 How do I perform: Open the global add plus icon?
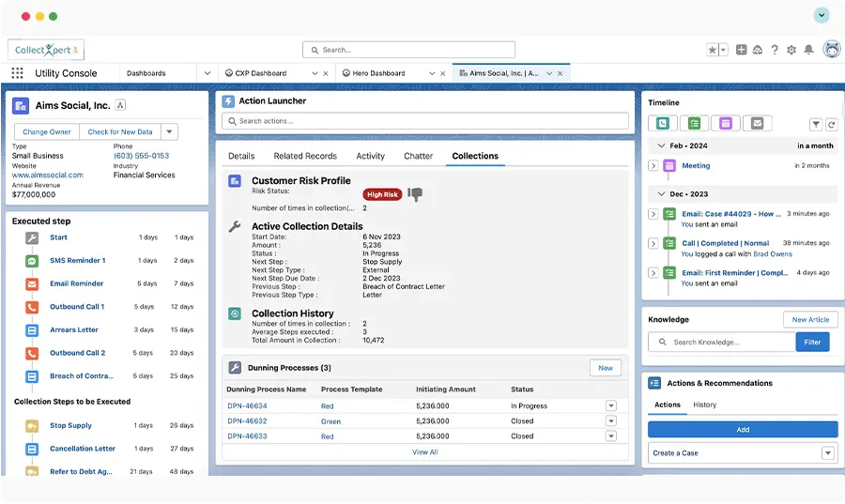coord(741,50)
